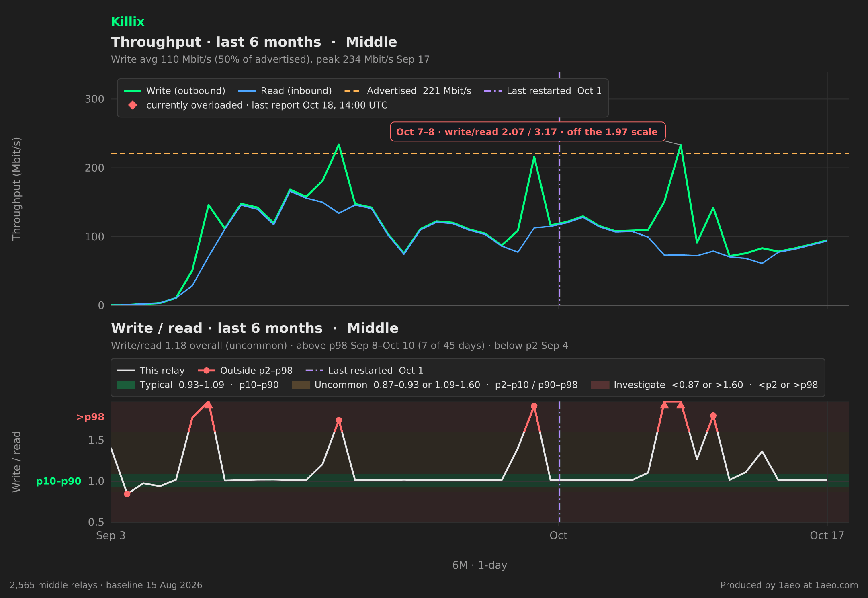Image resolution: width=868 pixels, height=598 pixels.
Task: Click the 2,565 middle relays baseline text
Action: click(x=106, y=585)
